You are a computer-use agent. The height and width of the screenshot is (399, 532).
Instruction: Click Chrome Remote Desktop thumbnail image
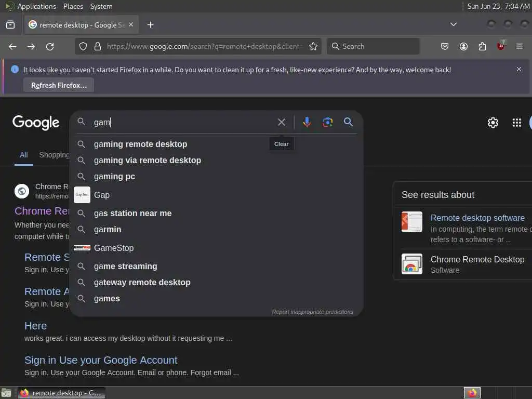click(x=412, y=264)
